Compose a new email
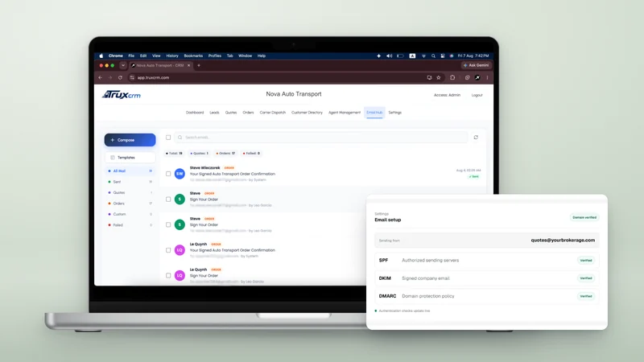This screenshot has width=644, height=362. click(130, 140)
